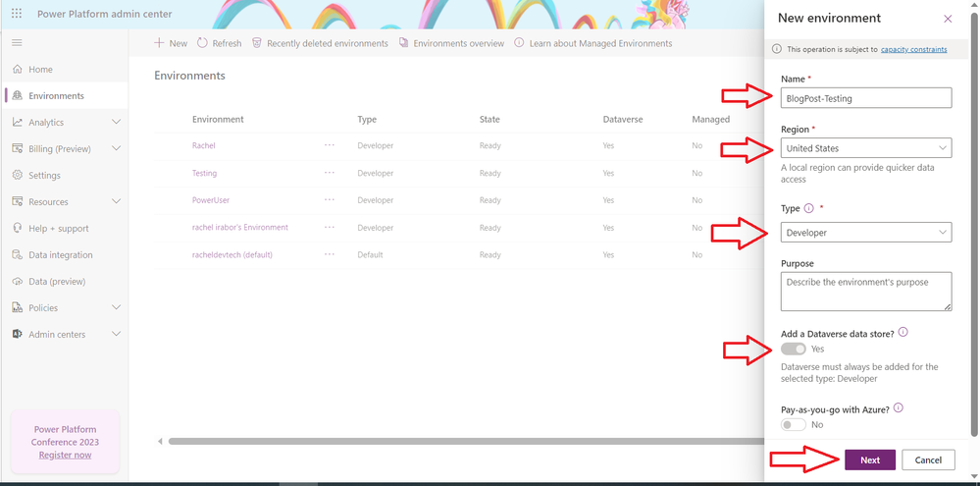Open the PowerUser environment link
This screenshot has height=486, width=980.
211,200
